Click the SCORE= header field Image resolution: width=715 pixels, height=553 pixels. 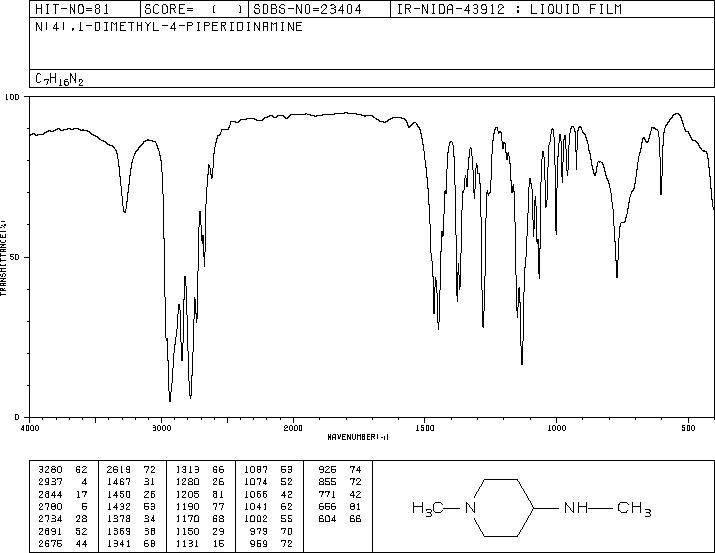pyautogui.click(x=194, y=9)
